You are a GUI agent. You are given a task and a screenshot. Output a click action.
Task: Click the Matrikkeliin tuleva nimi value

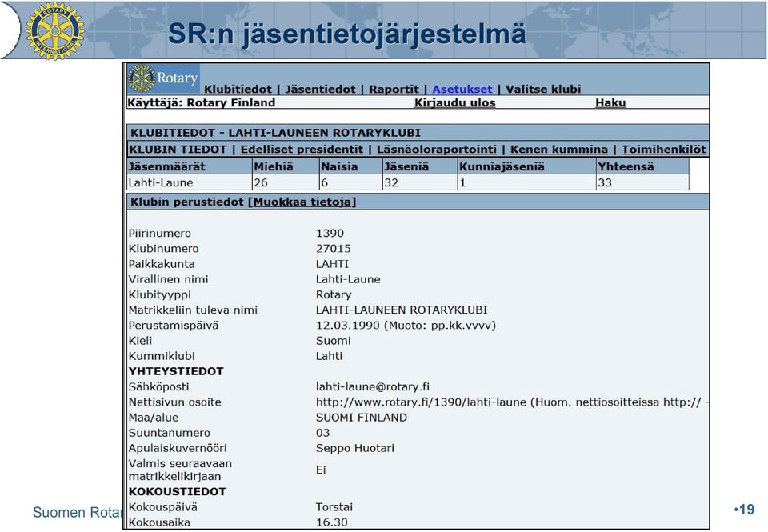401,310
